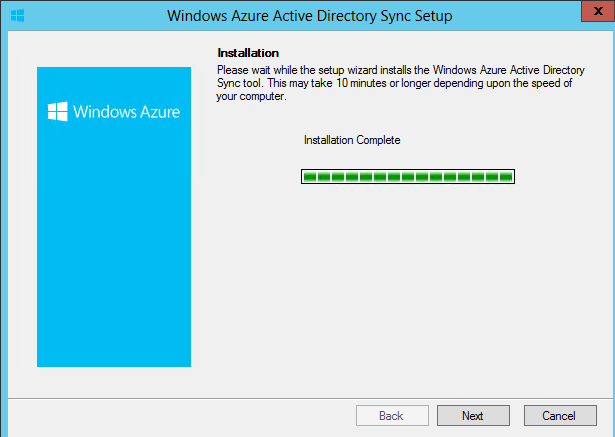The image size is (615, 437).
Task: Click the window title 'Windows Azure Active Directory Sync Setup'
Action: tap(309, 16)
